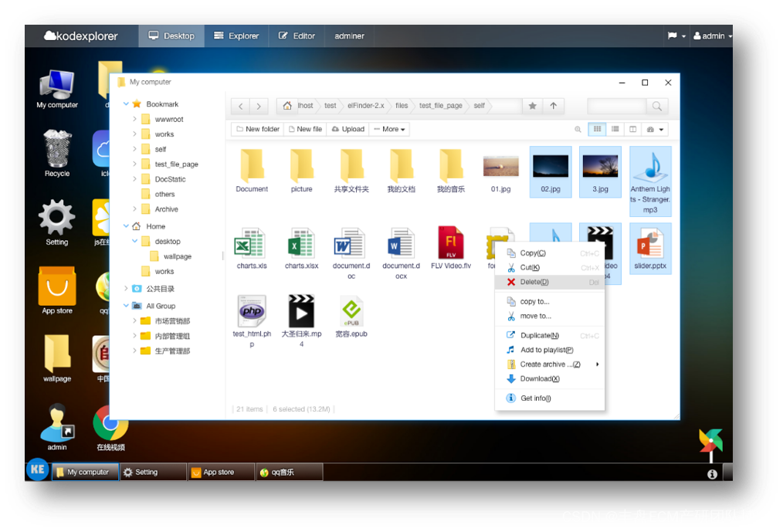Select the test_html.php file
The height and width of the screenshot is (532, 783).
pyautogui.click(x=252, y=321)
